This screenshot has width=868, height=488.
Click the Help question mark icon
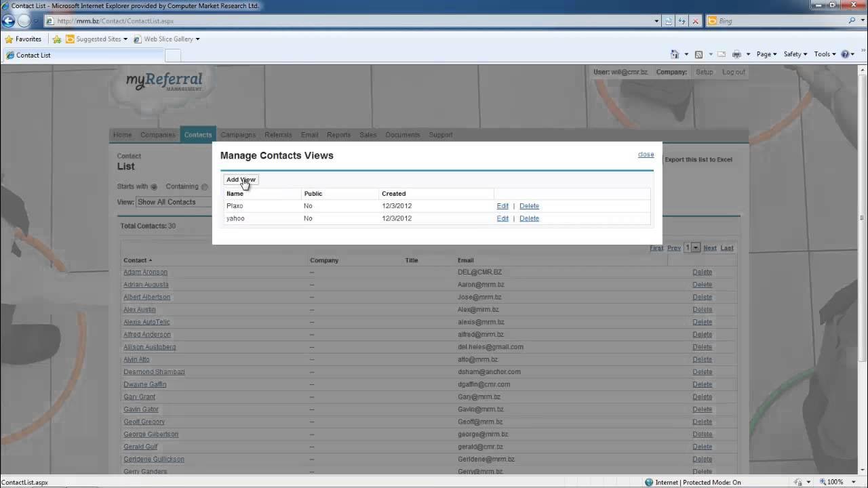845,54
